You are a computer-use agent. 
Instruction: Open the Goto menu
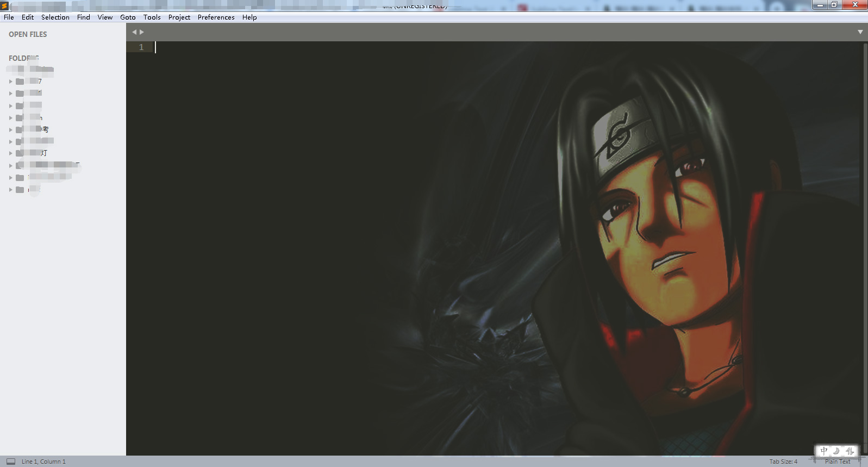[128, 17]
